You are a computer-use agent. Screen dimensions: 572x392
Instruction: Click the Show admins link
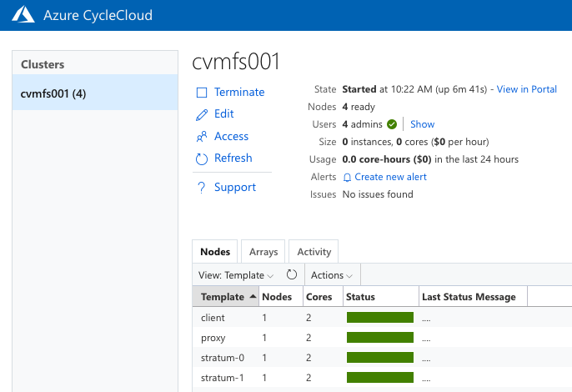422,124
